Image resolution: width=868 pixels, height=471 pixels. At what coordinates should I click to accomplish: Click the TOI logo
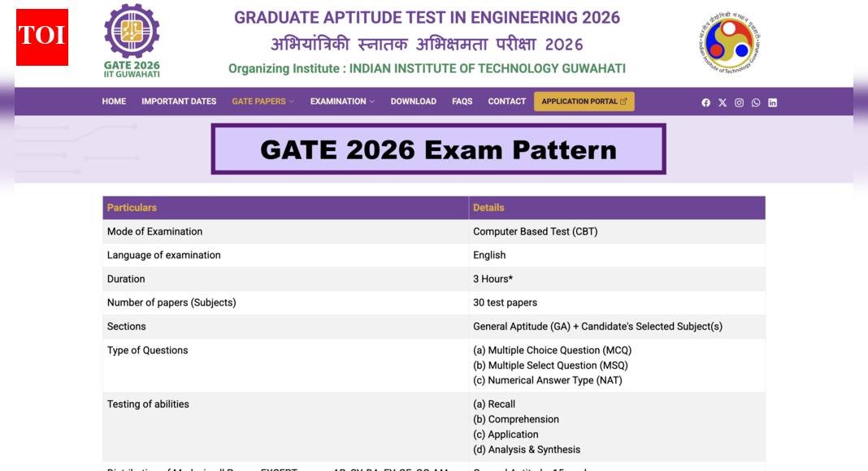pos(41,37)
